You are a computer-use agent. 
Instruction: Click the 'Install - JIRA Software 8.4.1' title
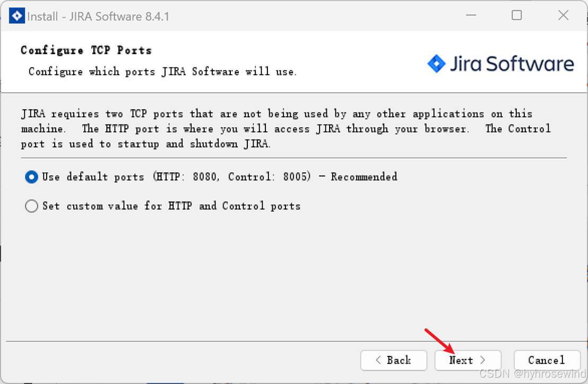point(98,16)
